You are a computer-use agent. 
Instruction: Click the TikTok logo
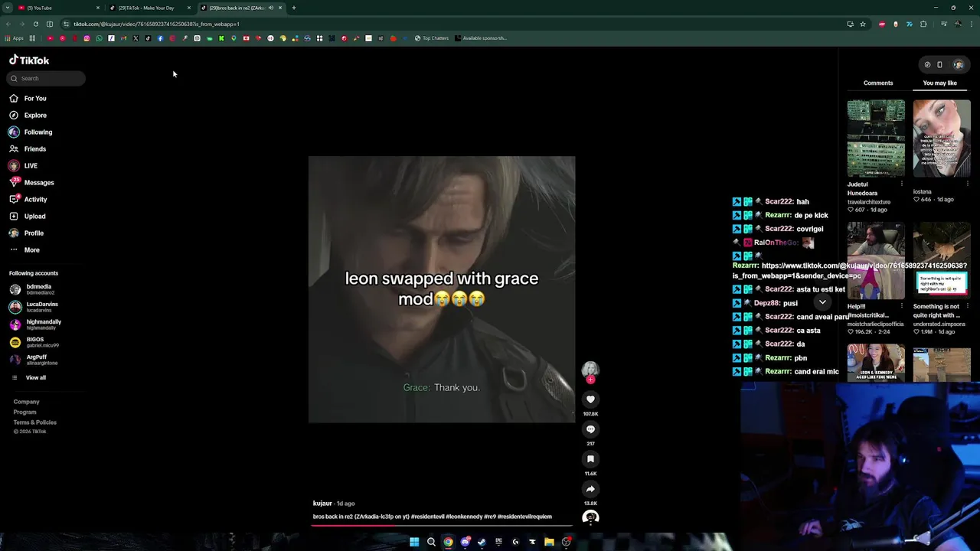(x=29, y=60)
